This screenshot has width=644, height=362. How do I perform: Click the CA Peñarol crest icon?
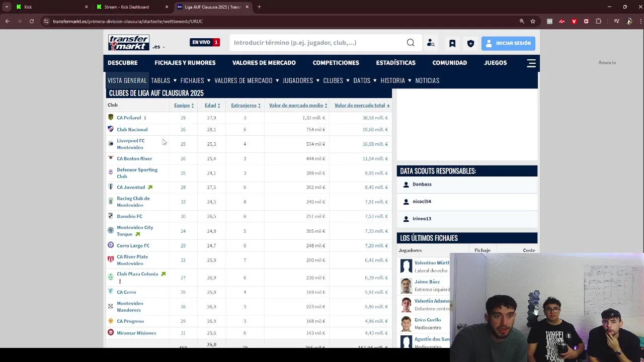(111, 117)
